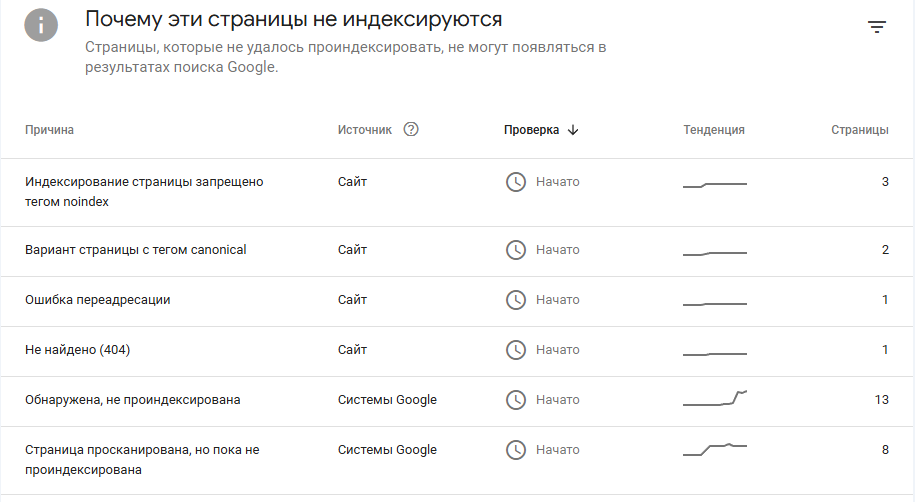Click clock icon in Не найдено (404) row
The height and width of the screenshot is (502, 915).
click(516, 350)
